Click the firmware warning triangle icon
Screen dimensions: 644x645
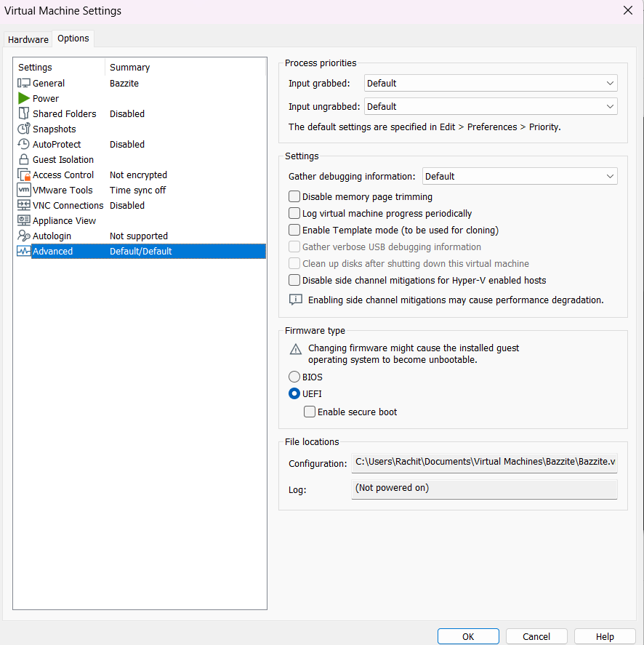coord(296,349)
